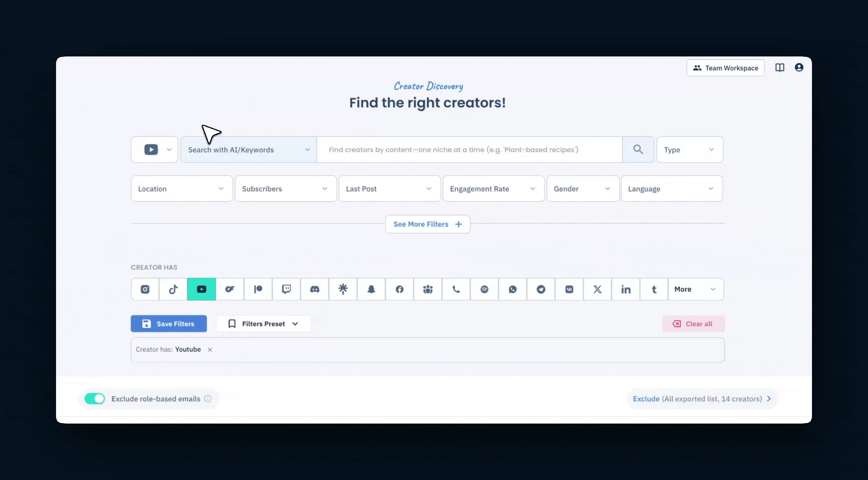
Task: Deselect the highlighted YouTube filter icon
Action: pyautogui.click(x=201, y=289)
